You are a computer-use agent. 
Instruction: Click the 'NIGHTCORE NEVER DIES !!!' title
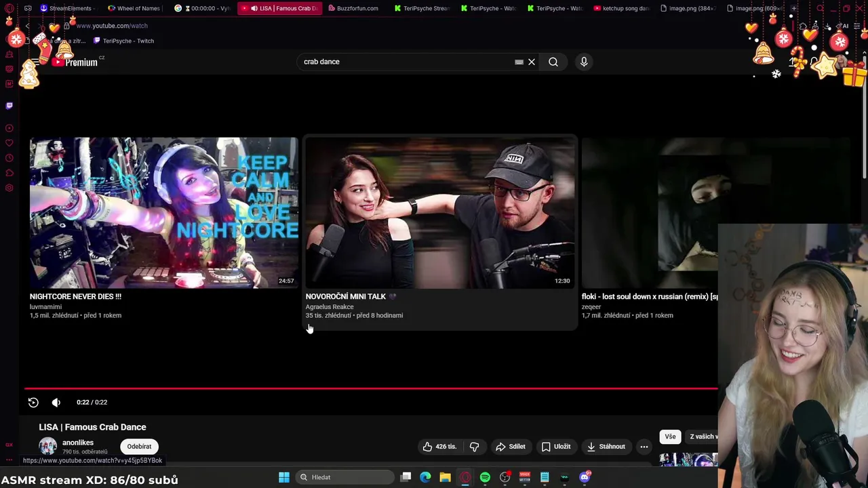[x=75, y=296]
